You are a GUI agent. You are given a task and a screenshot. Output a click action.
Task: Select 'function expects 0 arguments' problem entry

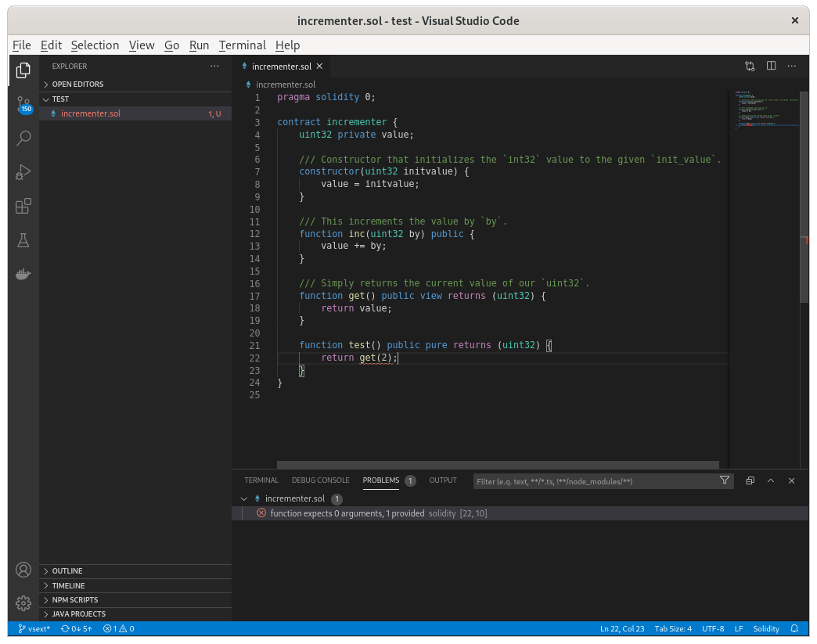[520, 513]
